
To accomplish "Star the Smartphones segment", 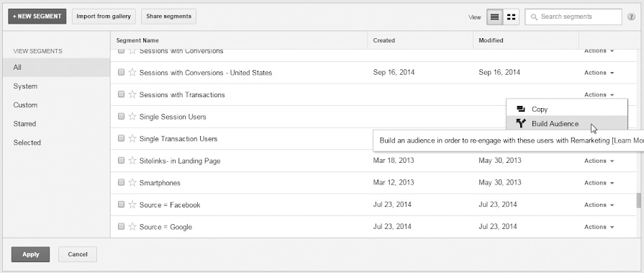I will pos(132,182).
